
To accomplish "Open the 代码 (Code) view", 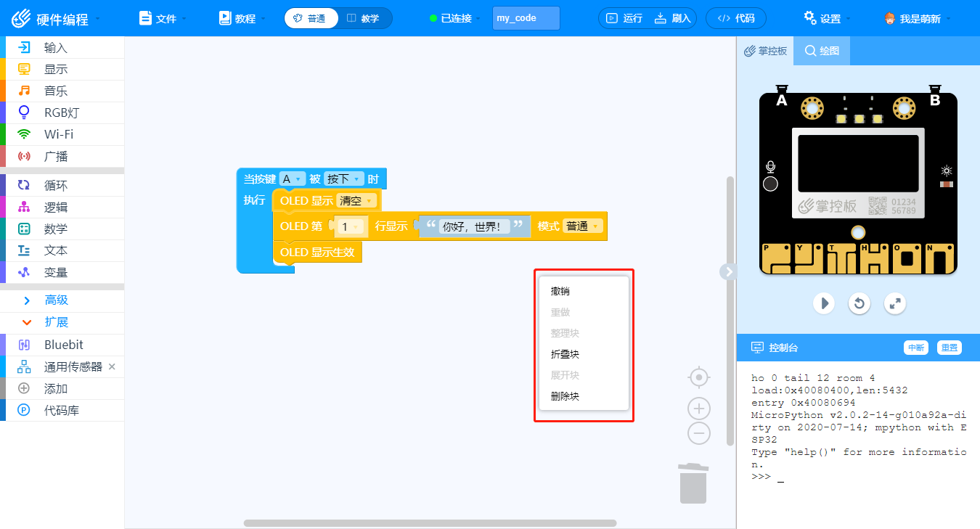I will [x=736, y=18].
